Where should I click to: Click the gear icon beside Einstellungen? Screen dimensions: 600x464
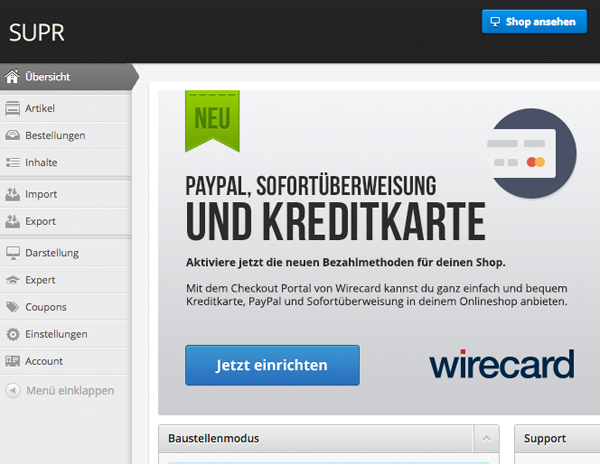pyautogui.click(x=13, y=334)
